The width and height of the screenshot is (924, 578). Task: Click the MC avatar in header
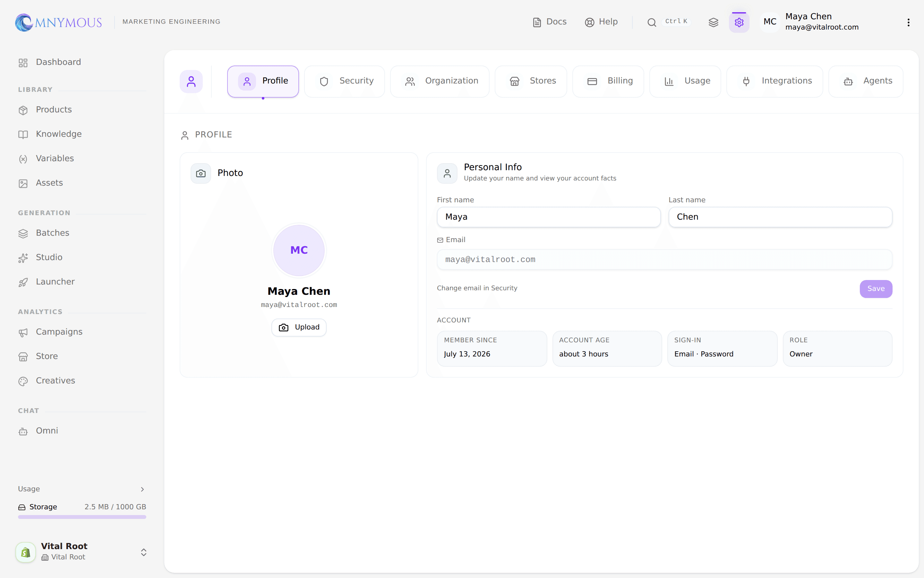(x=770, y=22)
